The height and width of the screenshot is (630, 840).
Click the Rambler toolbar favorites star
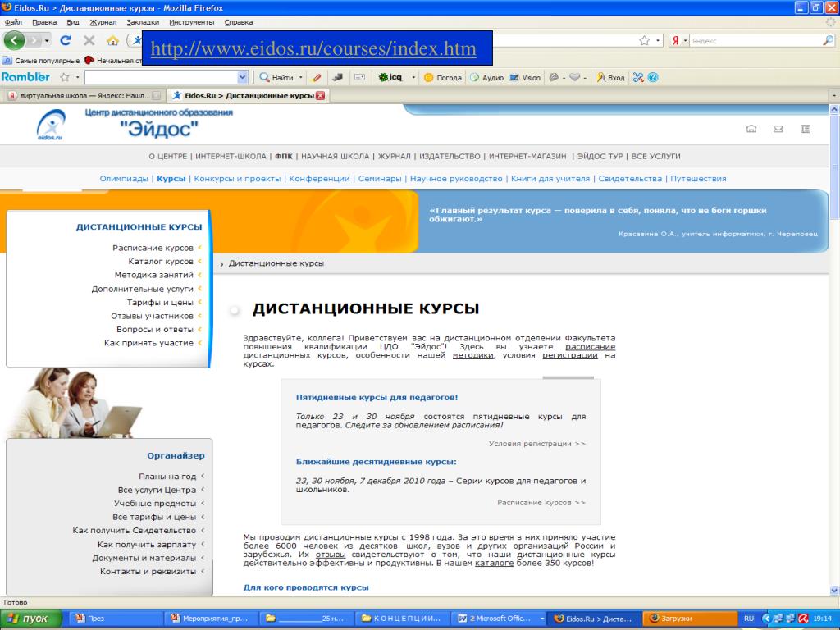65,77
